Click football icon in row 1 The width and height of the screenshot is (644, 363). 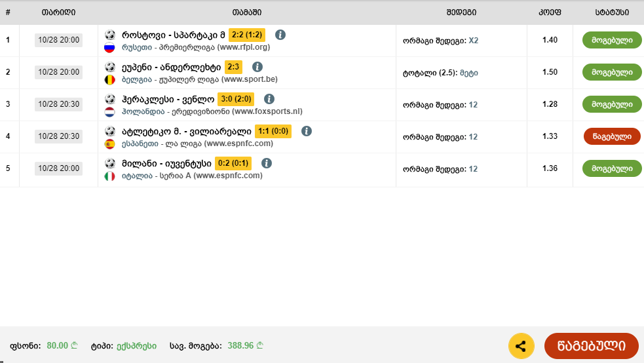tap(109, 35)
